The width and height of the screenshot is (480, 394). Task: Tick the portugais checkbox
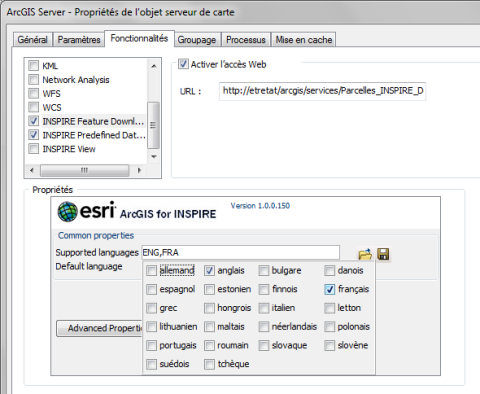pos(151,345)
